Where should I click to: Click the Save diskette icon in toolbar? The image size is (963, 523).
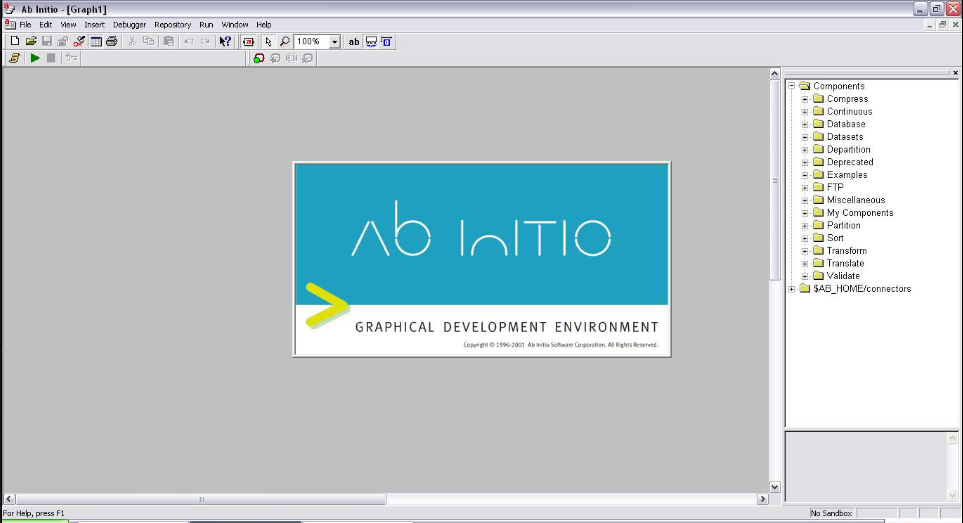tap(47, 41)
